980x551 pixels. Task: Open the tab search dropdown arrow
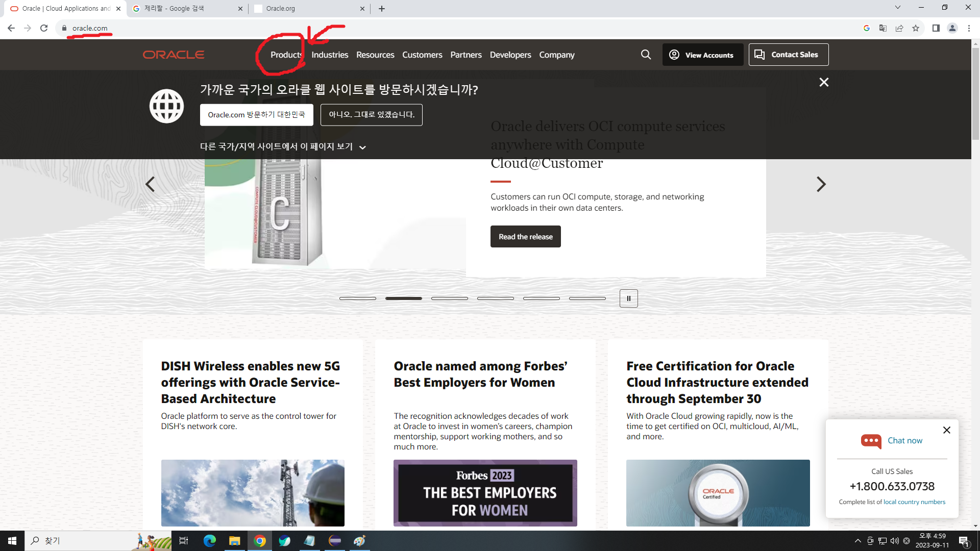point(897,8)
